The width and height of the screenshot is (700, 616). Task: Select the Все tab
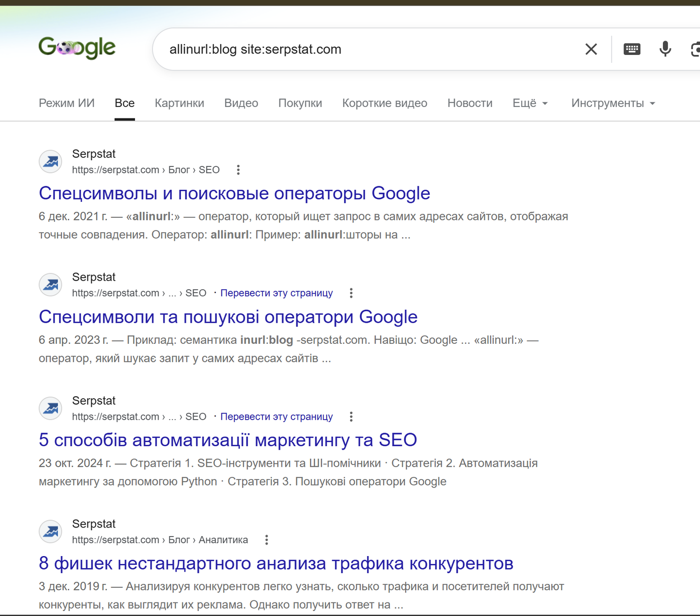pyautogui.click(x=124, y=103)
